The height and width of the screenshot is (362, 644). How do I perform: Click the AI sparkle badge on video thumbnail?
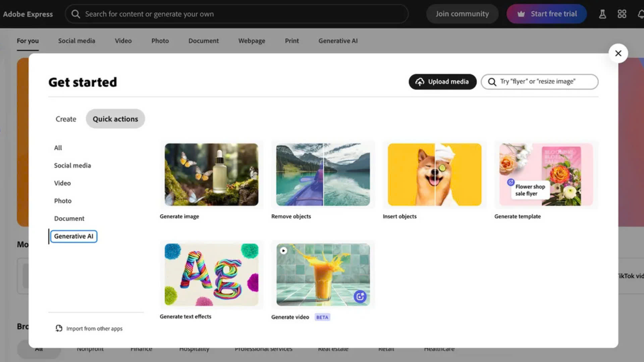pyautogui.click(x=360, y=297)
